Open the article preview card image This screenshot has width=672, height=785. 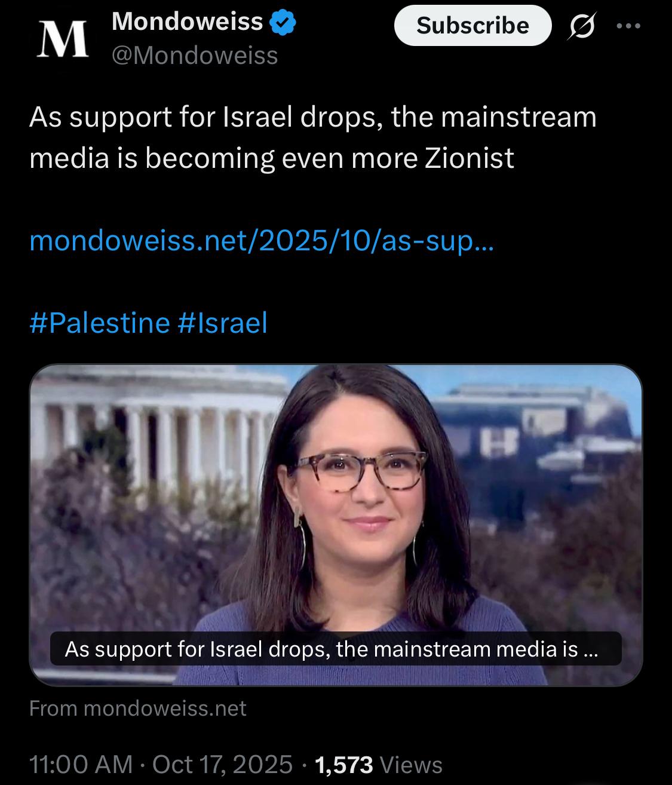click(336, 525)
